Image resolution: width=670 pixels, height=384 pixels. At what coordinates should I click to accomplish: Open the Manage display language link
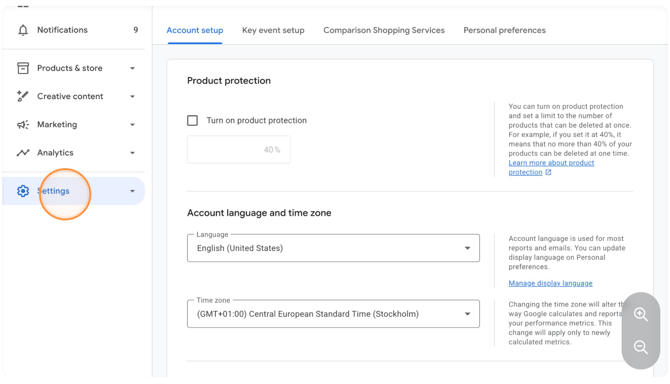550,283
